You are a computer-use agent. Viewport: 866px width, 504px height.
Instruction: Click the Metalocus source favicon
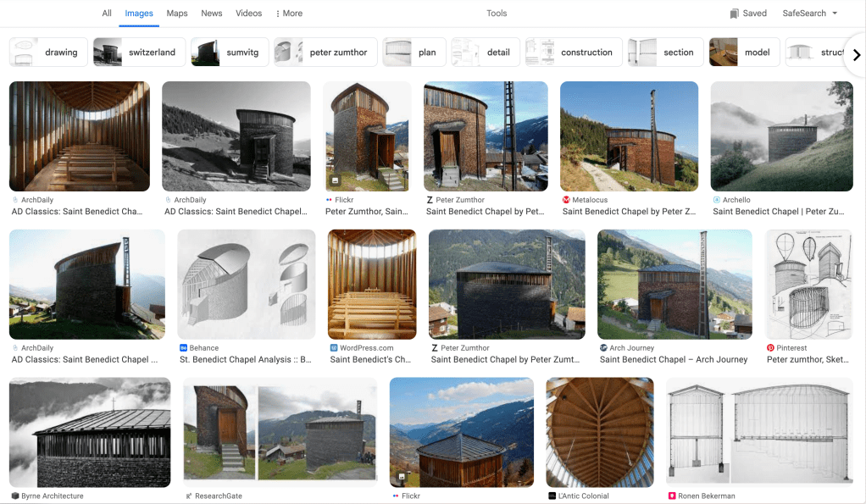point(566,200)
